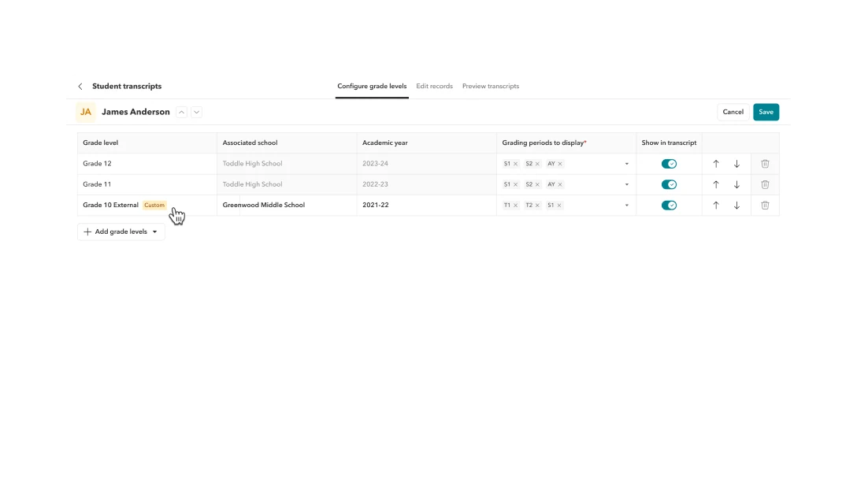Click the Save button
Screen dimensions: 857x504
[x=766, y=112]
